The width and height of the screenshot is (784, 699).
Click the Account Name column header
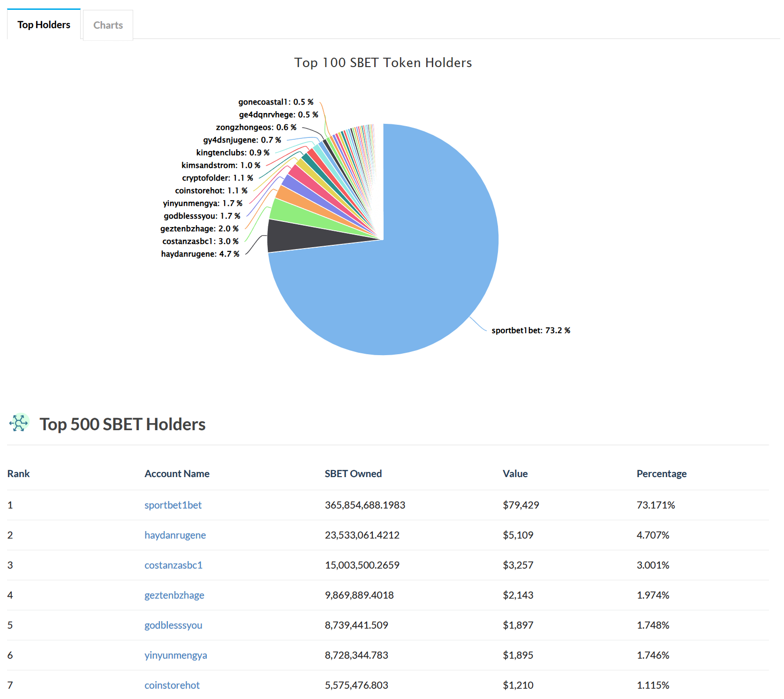pyautogui.click(x=177, y=474)
